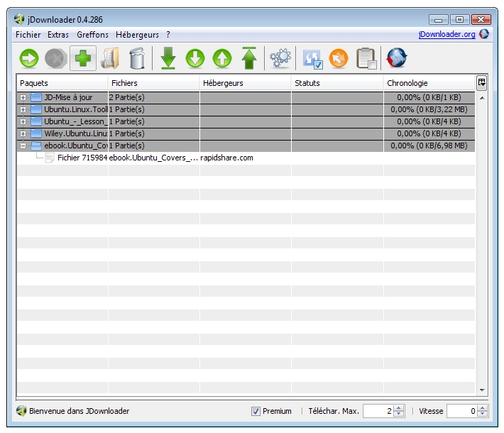Click the file icon of Fichier 715984
Screen dimensions: 504x433
coord(50,158)
